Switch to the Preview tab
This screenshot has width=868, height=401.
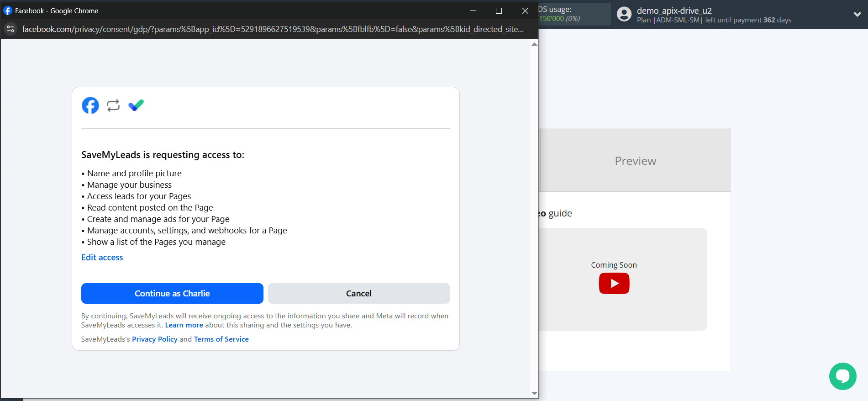[x=635, y=161]
